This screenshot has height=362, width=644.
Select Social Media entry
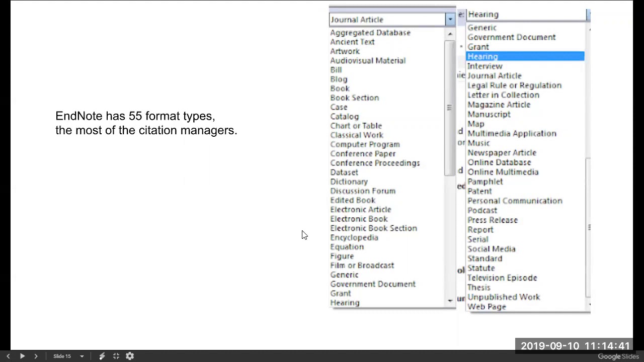pyautogui.click(x=491, y=248)
